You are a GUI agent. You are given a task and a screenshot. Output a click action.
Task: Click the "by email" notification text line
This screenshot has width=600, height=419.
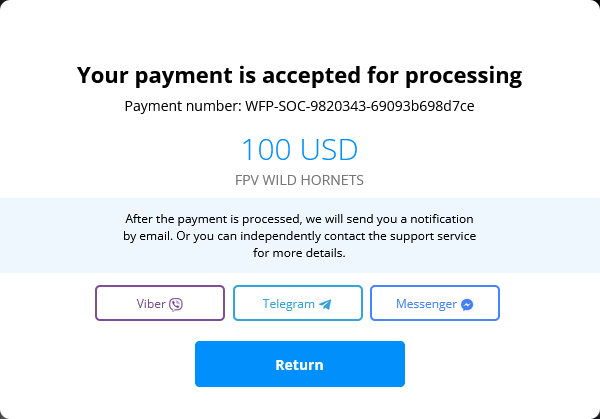(x=299, y=236)
